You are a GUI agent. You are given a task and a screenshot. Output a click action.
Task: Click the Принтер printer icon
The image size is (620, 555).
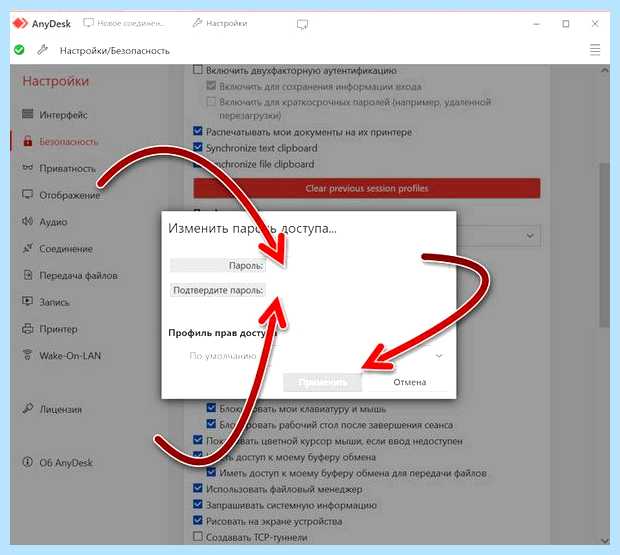28,328
